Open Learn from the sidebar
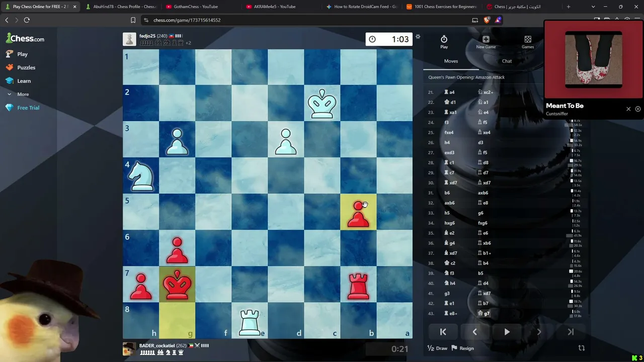Image resolution: width=644 pixels, height=362 pixels. [19, 81]
